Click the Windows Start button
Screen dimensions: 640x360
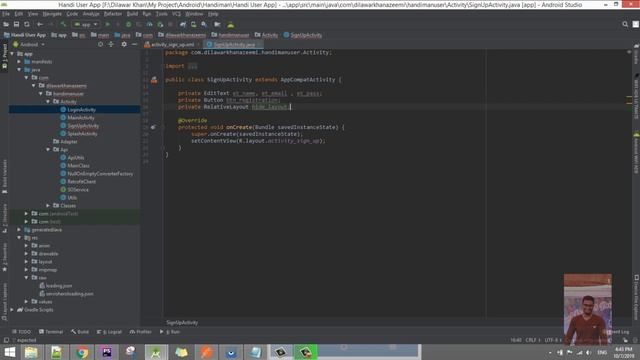pos(10,352)
